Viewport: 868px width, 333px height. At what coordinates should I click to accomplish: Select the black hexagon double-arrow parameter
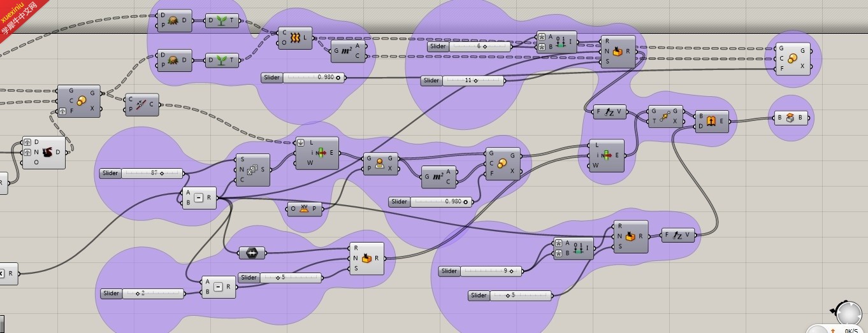tap(252, 253)
